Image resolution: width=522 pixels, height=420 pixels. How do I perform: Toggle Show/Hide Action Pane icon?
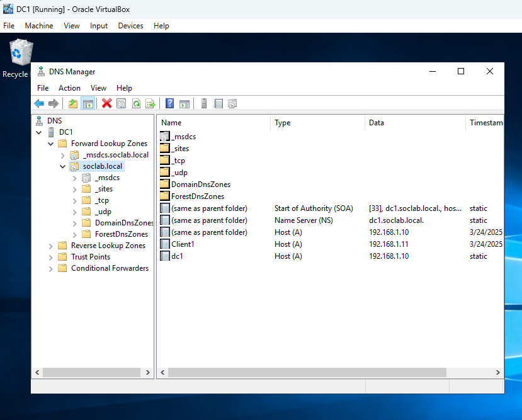pos(184,104)
